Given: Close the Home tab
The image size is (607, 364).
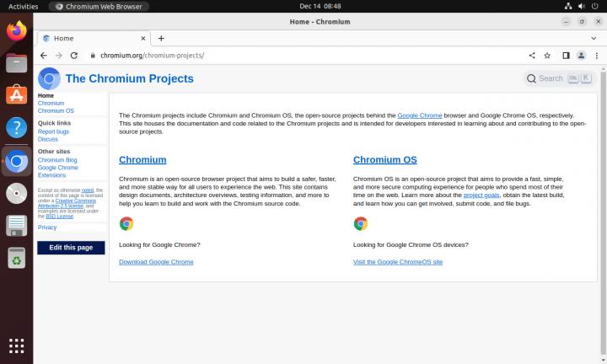Looking at the screenshot, I should 143,38.
